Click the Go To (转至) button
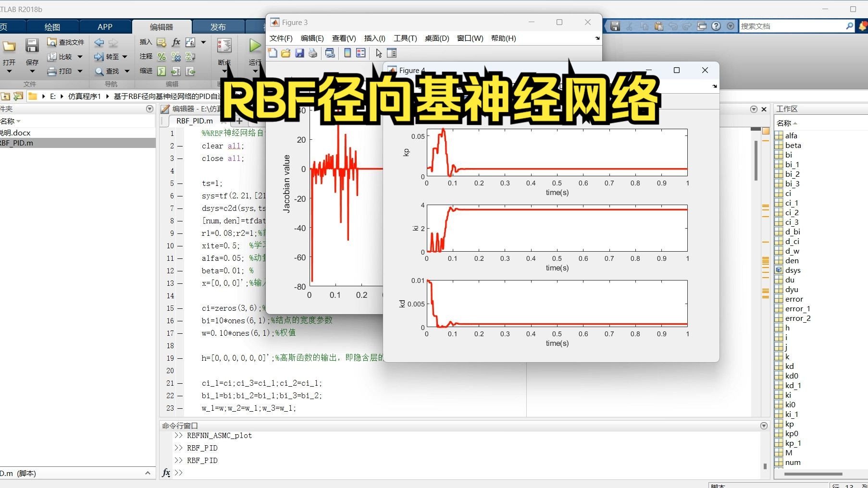The image size is (868, 488). pos(107,57)
